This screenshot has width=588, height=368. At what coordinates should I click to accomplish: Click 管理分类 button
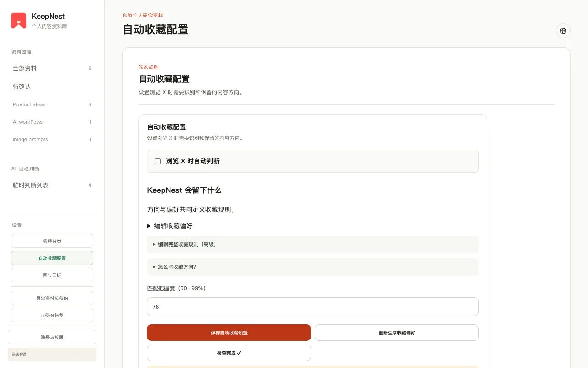(52, 241)
